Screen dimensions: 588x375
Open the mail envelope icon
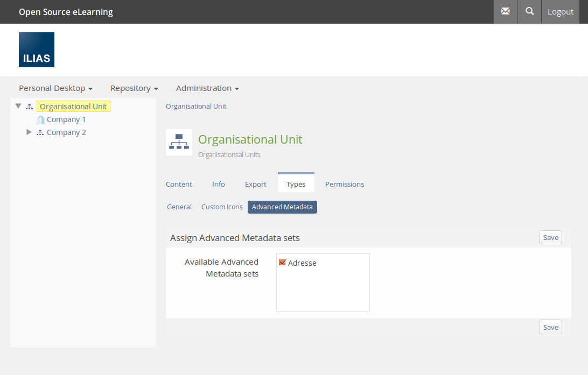[x=505, y=11]
